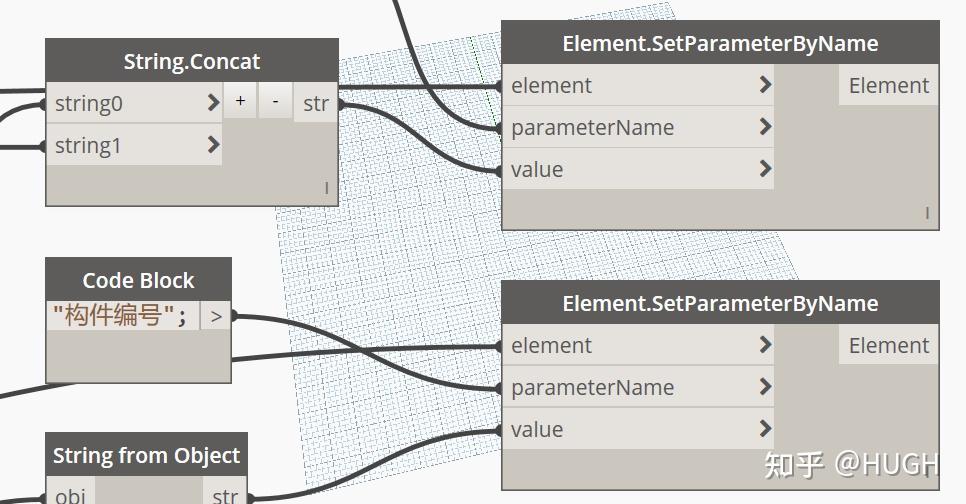Click the string1 port chevron on String.Concat

[213, 145]
